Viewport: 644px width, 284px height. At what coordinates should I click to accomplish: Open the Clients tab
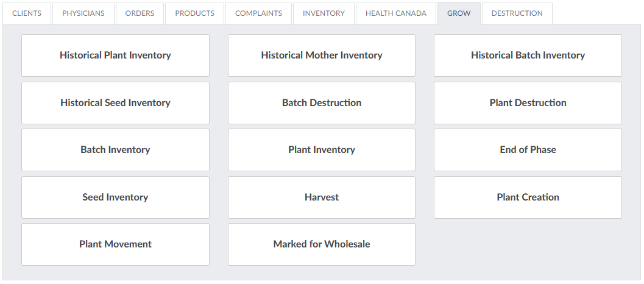tap(27, 13)
